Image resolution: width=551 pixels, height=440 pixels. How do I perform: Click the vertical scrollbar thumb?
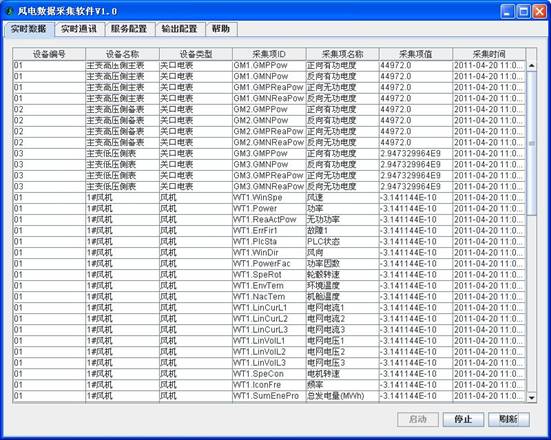531,143
